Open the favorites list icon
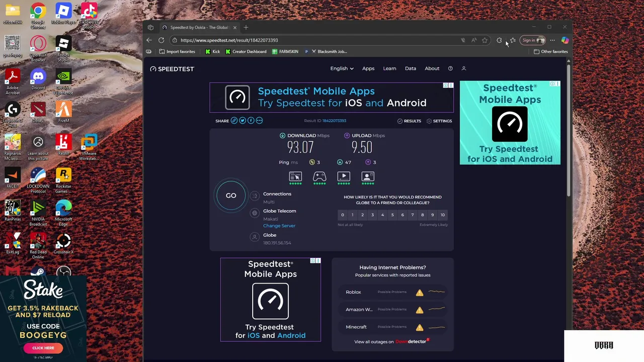This screenshot has height=362, width=644. pos(513,40)
